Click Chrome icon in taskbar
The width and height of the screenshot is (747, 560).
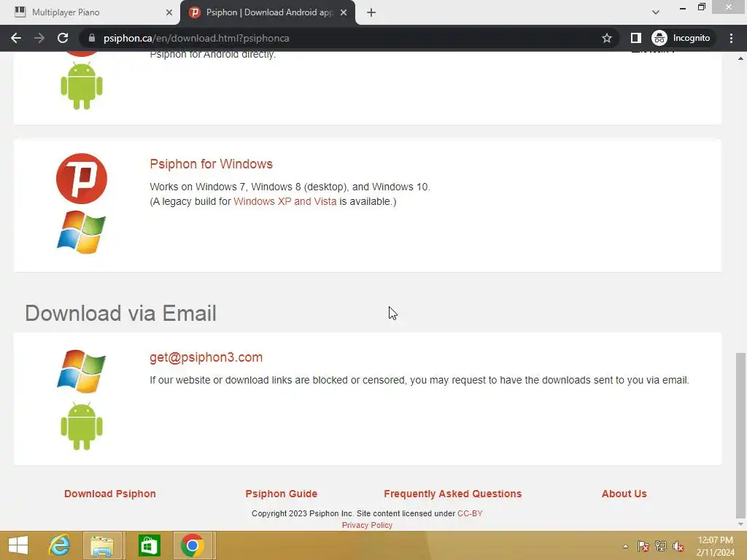[193, 545]
